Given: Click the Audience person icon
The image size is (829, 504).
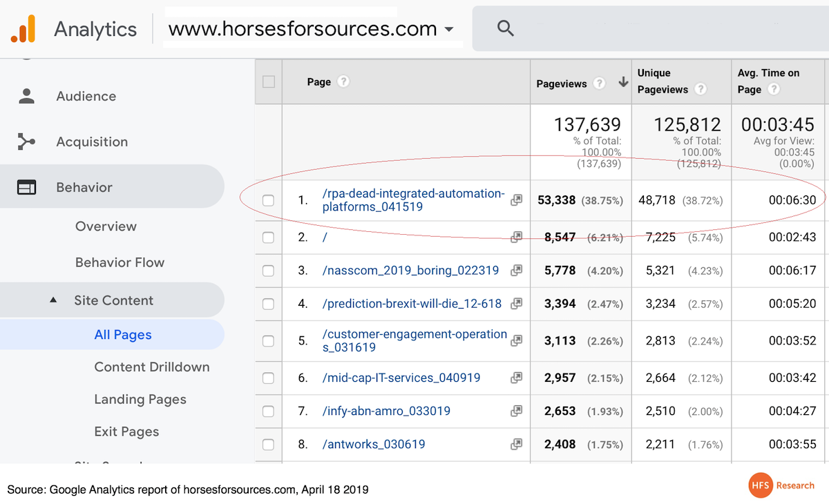Looking at the screenshot, I should [27, 96].
